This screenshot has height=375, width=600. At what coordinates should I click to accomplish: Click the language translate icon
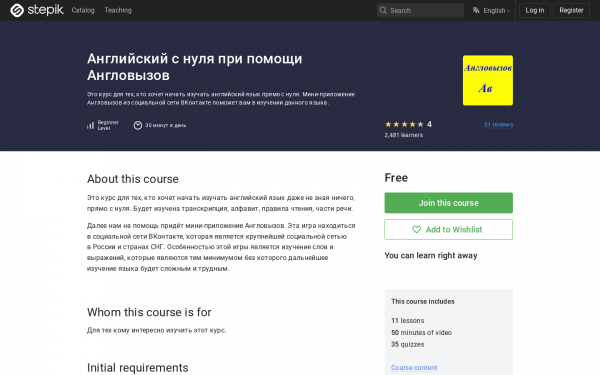point(476,10)
